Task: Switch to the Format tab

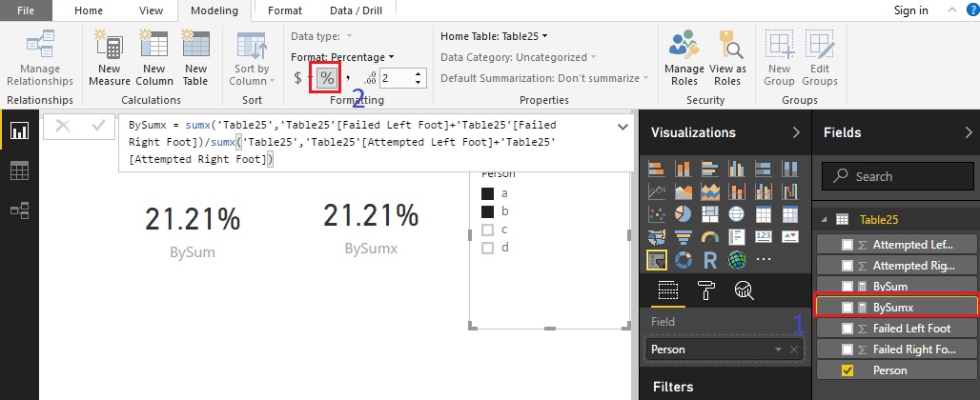Action: click(x=284, y=10)
